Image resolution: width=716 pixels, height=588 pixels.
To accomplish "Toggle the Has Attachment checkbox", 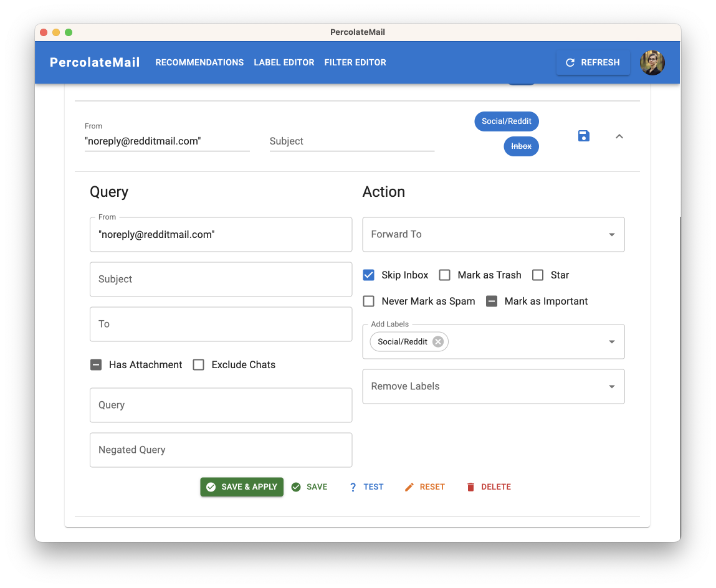I will [x=96, y=365].
